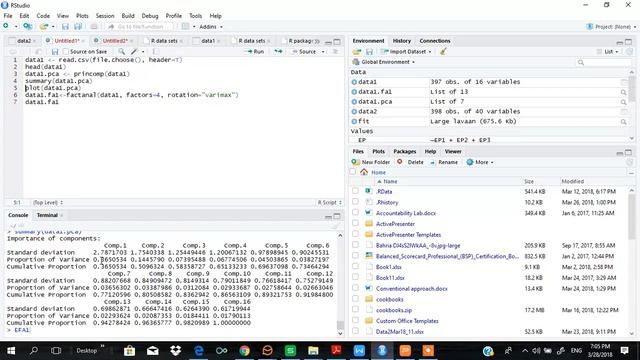Open the Data2Mar18_11.xlsx file link
The image size is (640, 360).
click(399, 331)
